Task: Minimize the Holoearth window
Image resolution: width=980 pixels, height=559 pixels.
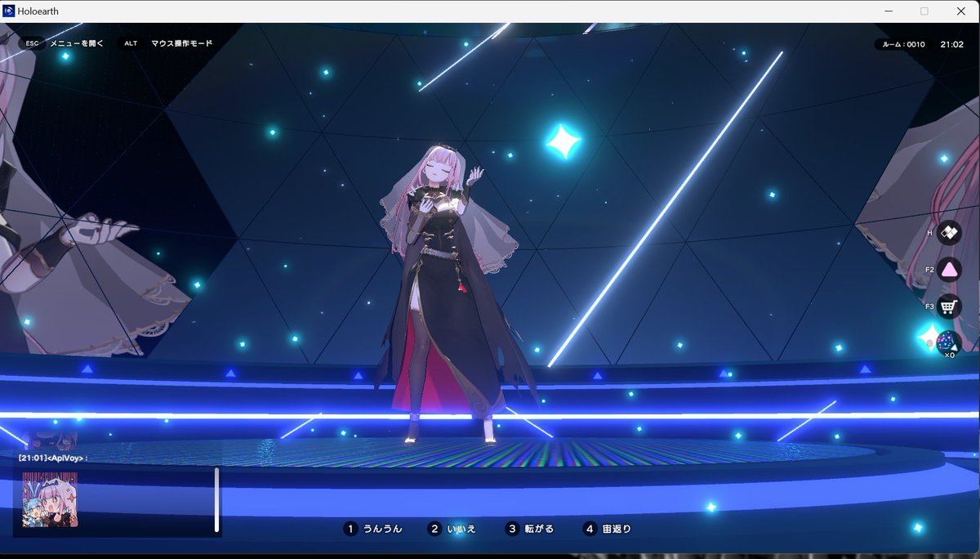Action: [888, 11]
